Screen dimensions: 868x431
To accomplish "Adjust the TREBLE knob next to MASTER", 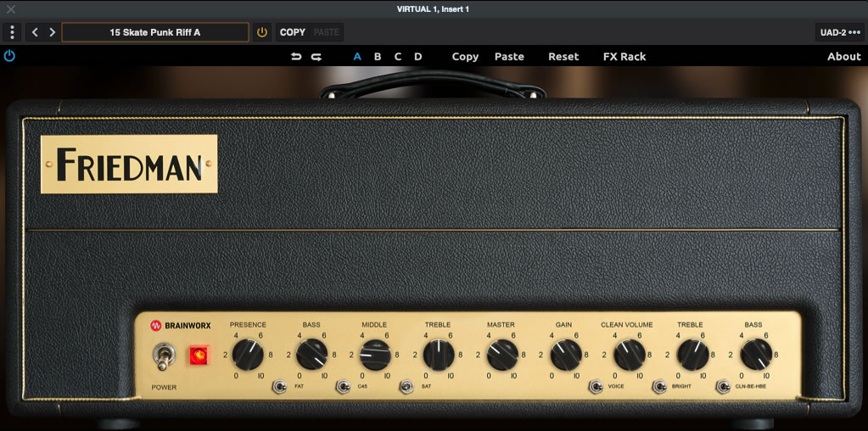I will [x=439, y=355].
